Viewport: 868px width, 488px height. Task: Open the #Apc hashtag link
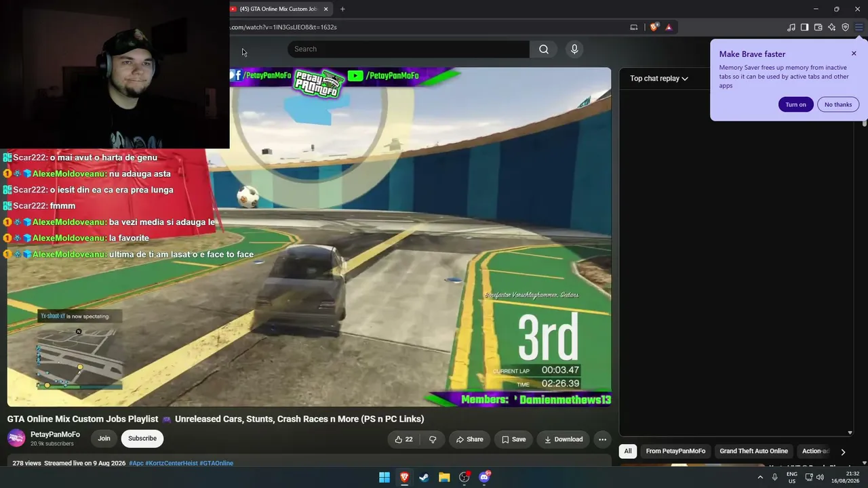click(x=136, y=464)
